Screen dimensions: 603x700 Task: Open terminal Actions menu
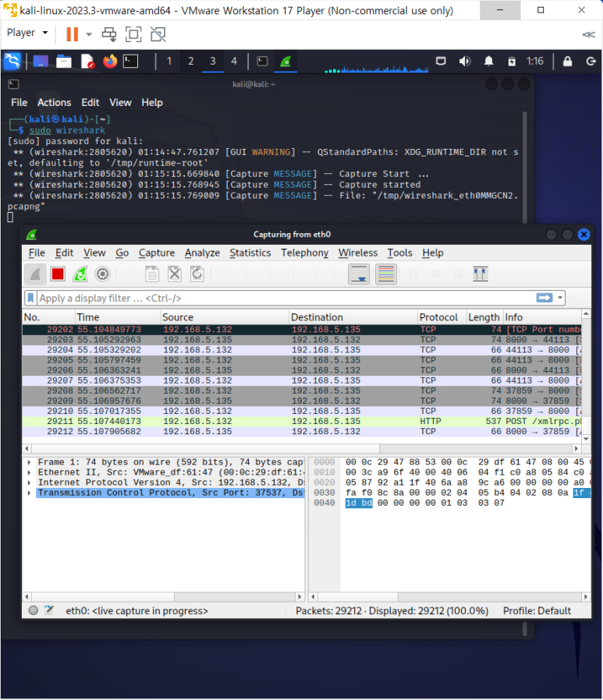(x=54, y=103)
